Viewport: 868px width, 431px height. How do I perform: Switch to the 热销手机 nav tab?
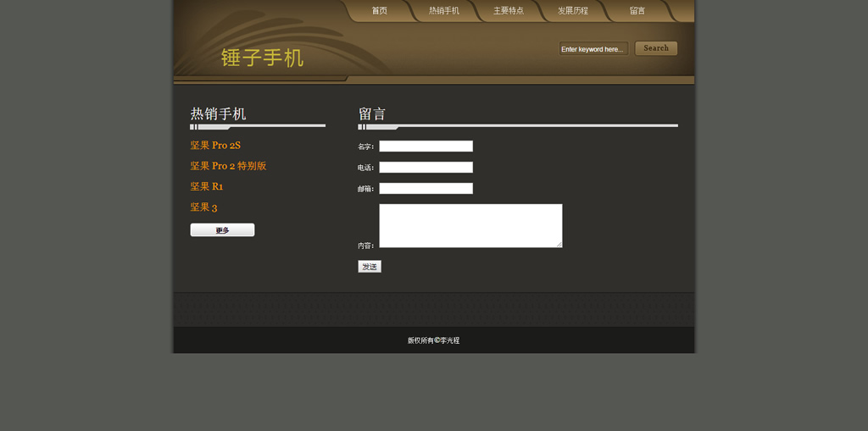(x=443, y=11)
